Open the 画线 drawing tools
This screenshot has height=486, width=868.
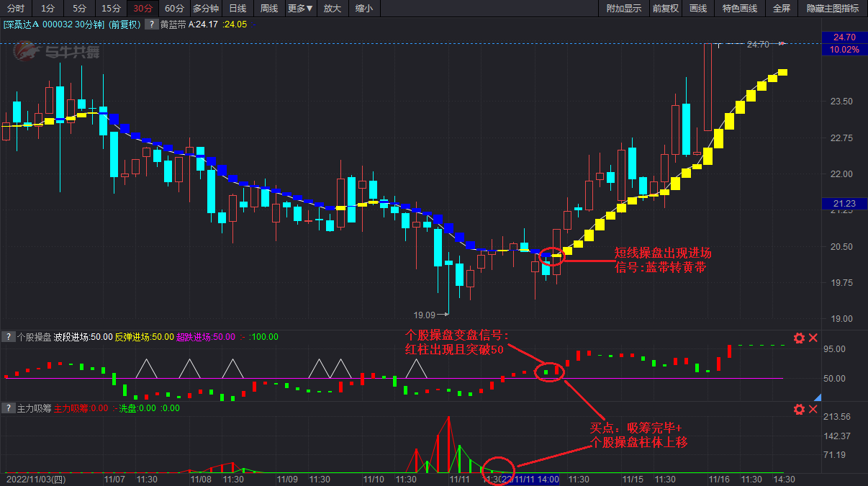[698, 9]
